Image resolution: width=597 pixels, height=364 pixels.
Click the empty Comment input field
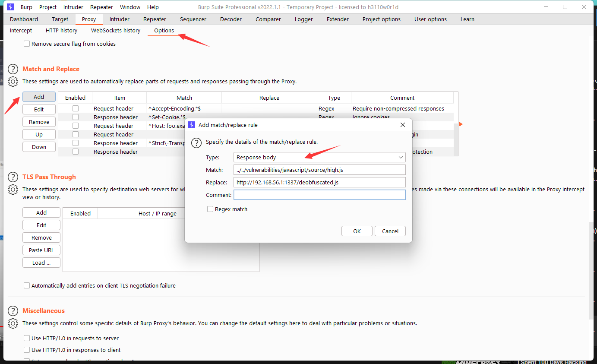pos(319,195)
